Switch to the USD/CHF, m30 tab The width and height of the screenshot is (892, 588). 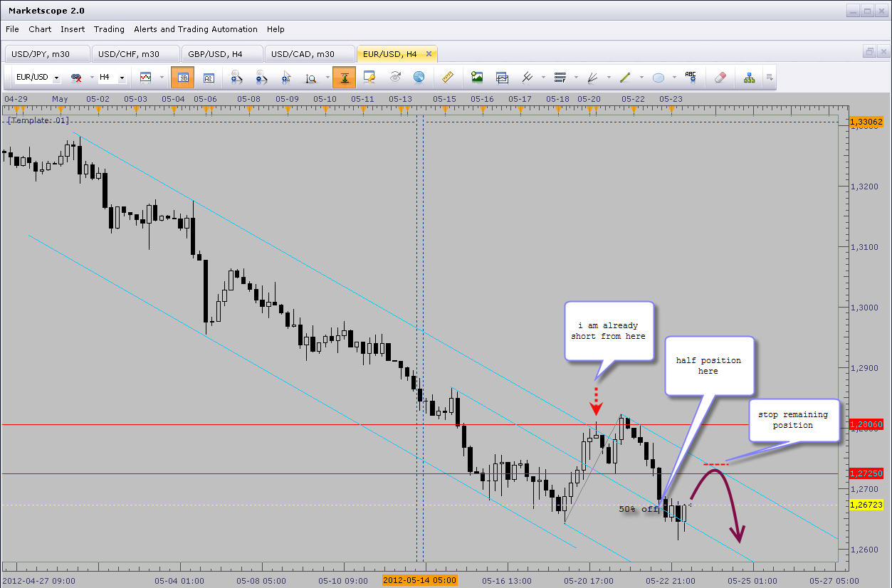[x=135, y=54]
